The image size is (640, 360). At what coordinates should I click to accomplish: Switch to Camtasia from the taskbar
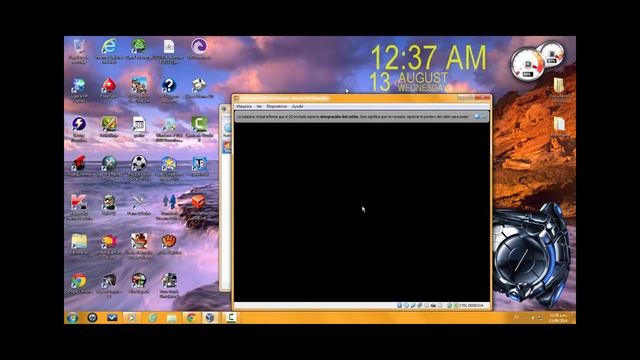click(x=231, y=318)
